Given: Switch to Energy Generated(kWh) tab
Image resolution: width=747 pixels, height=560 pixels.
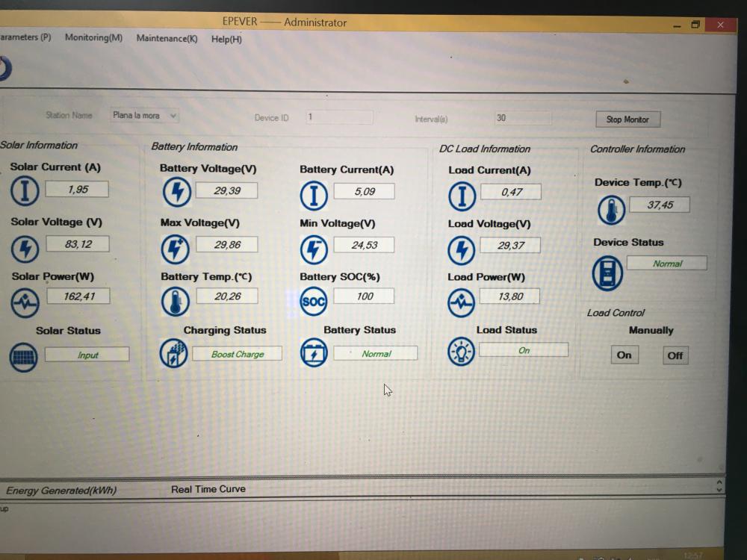Looking at the screenshot, I should [x=61, y=490].
